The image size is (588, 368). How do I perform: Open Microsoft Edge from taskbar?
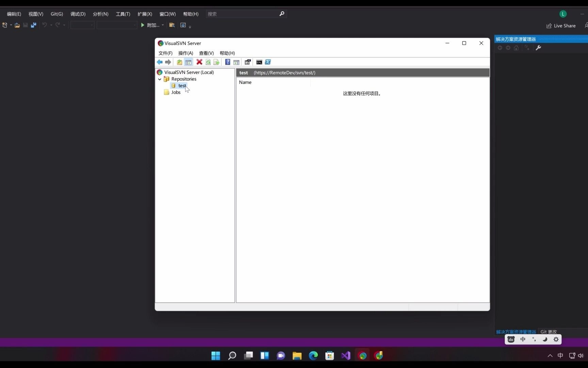(x=313, y=356)
